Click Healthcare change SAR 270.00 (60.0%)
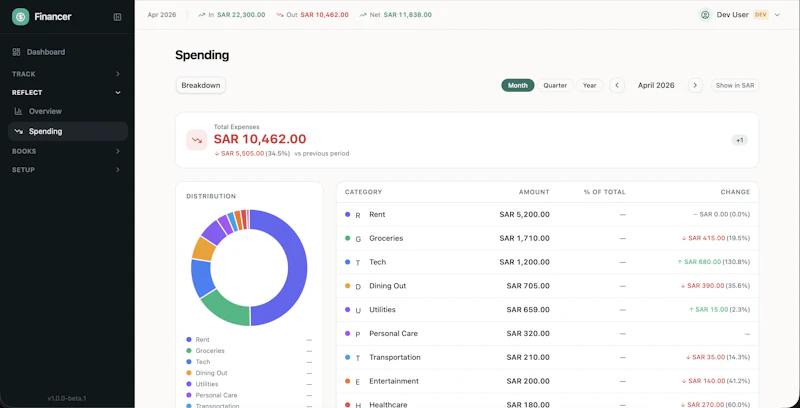Screen dimensions: 800x408 tap(716, 405)
